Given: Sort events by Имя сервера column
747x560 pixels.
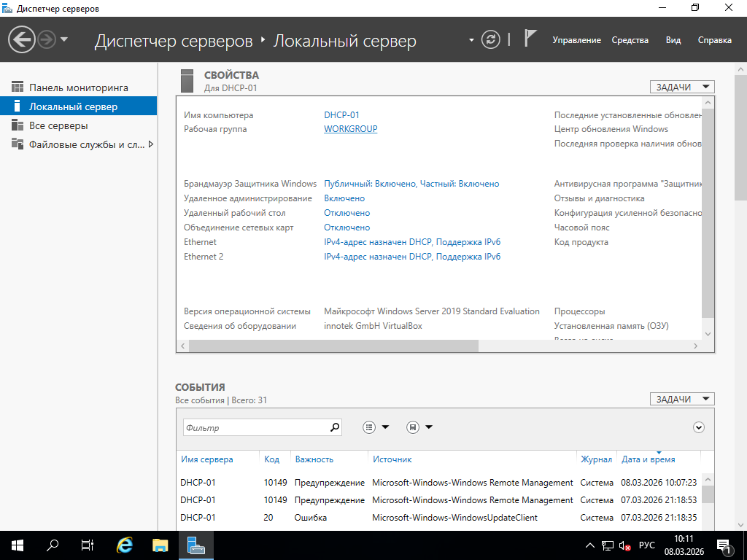Looking at the screenshot, I should [206, 459].
